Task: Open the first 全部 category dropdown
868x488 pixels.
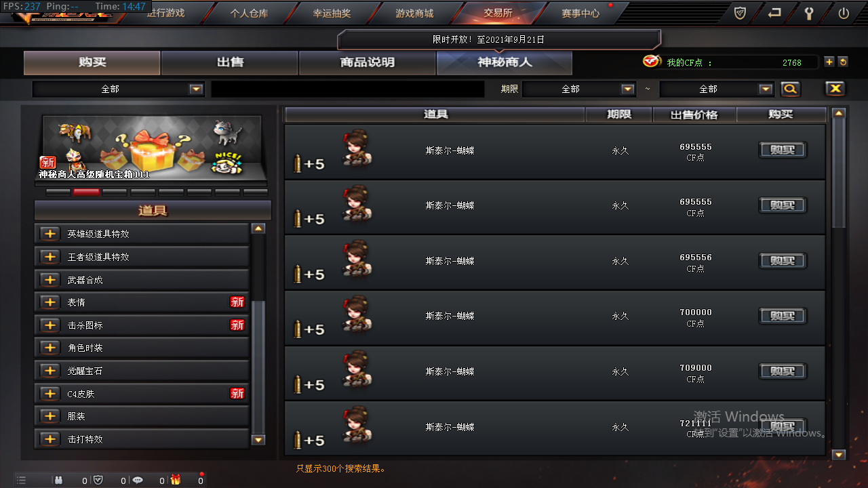Action: (119, 89)
